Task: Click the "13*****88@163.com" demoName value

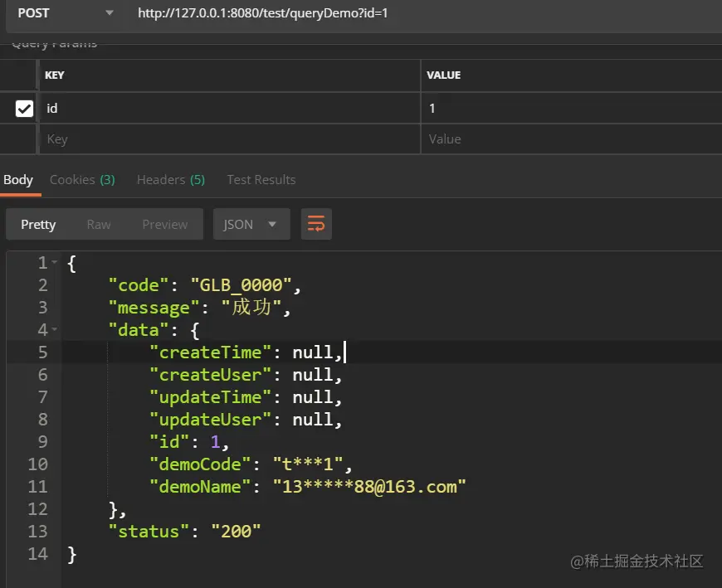Action: pos(369,487)
